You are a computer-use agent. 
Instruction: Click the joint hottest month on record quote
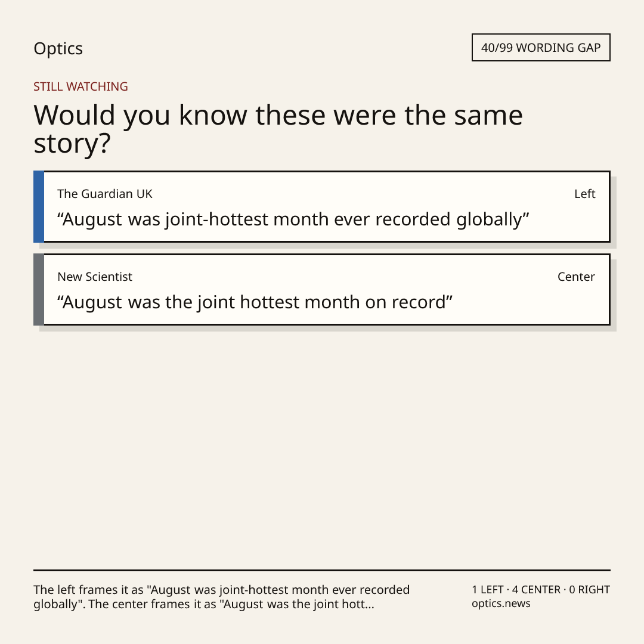coord(255,302)
